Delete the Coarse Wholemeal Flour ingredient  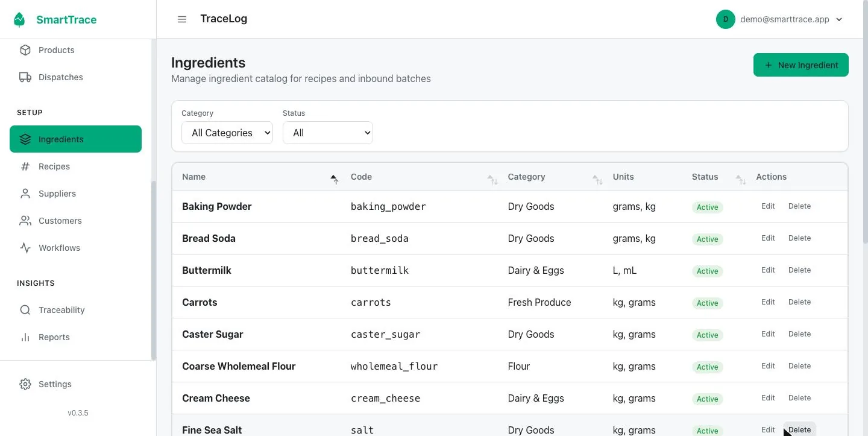pos(799,366)
